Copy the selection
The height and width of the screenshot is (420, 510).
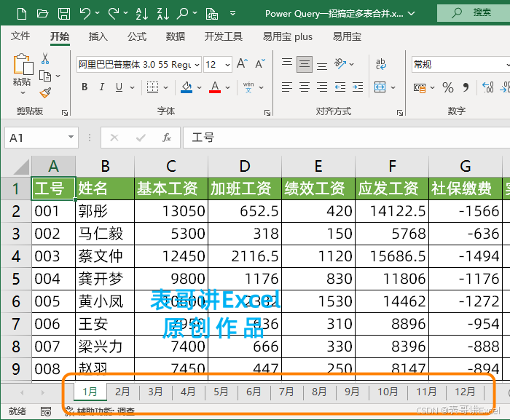[x=45, y=76]
